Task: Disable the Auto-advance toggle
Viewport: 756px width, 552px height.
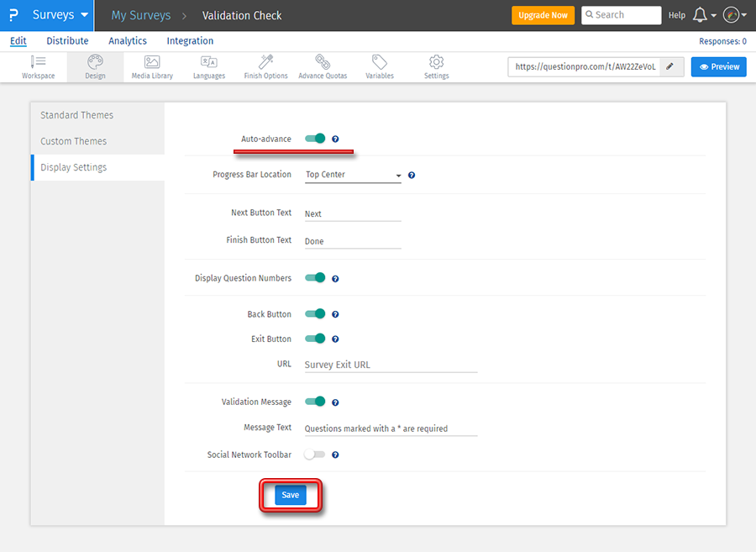Action: click(315, 139)
